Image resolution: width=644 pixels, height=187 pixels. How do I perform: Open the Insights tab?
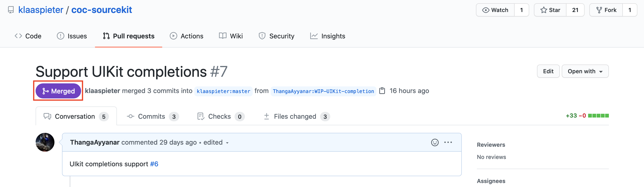pyautogui.click(x=327, y=36)
